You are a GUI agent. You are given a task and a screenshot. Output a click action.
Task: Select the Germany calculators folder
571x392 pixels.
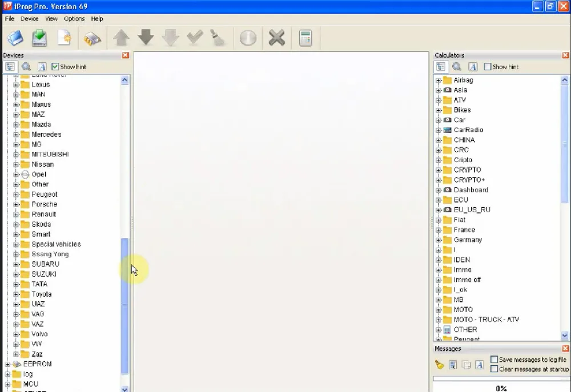click(x=468, y=240)
